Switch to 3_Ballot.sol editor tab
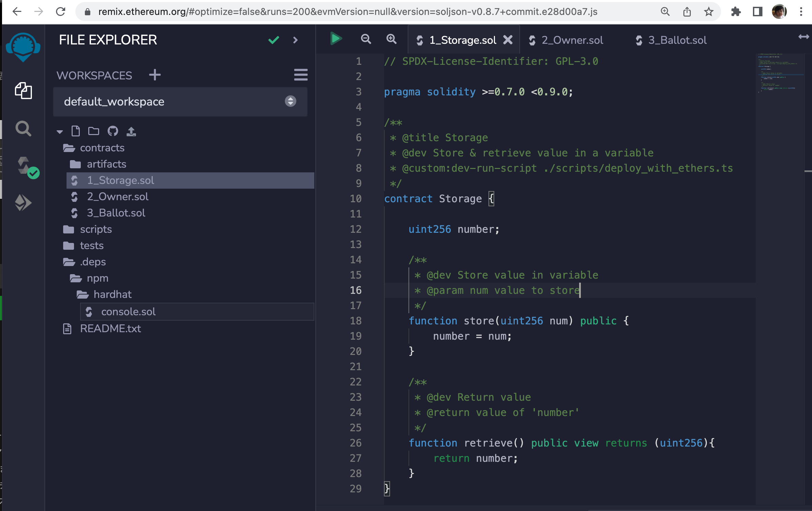The image size is (812, 511). pos(671,40)
